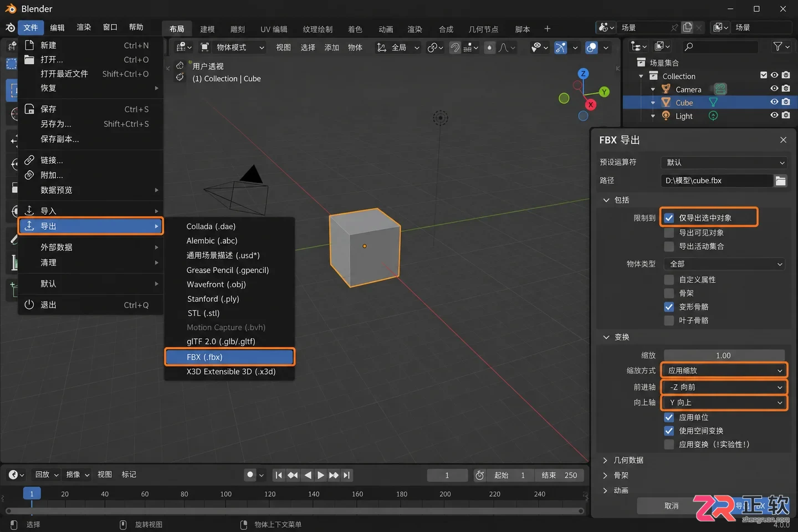Close the FBX export panel
This screenshot has height=532, width=798.
(783, 140)
